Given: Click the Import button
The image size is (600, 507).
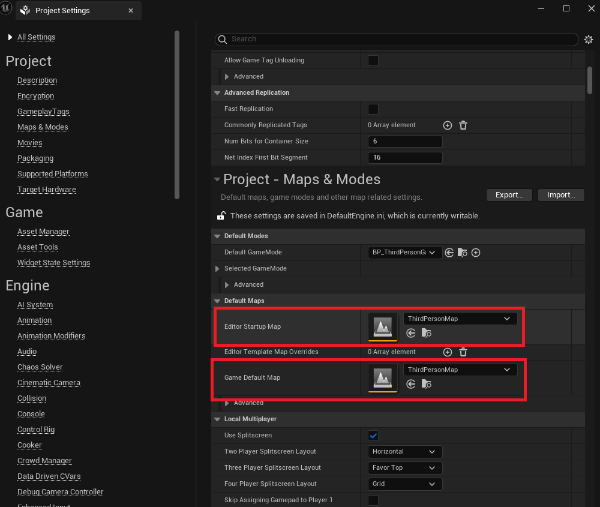Looking at the screenshot, I should [x=561, y=195].
